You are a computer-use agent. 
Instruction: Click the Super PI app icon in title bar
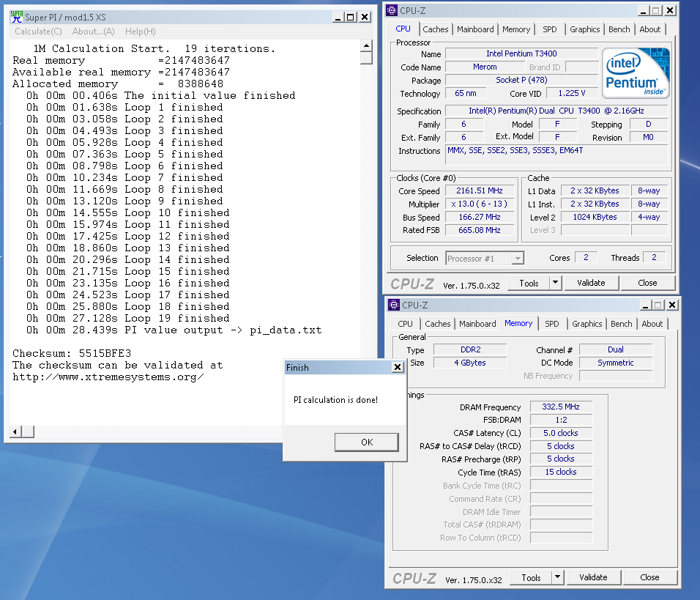(17, 17)
